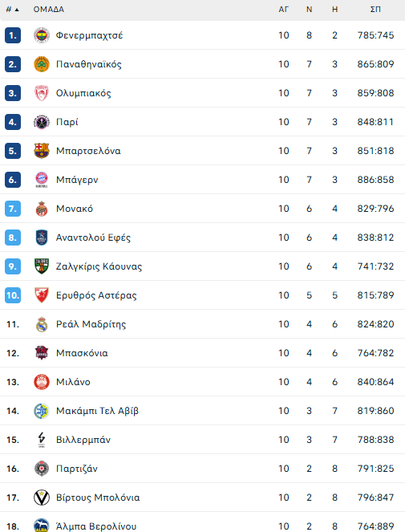Sort table by the # rank arrow
Viewport: 405px width, 532px height.
(13, 10)
